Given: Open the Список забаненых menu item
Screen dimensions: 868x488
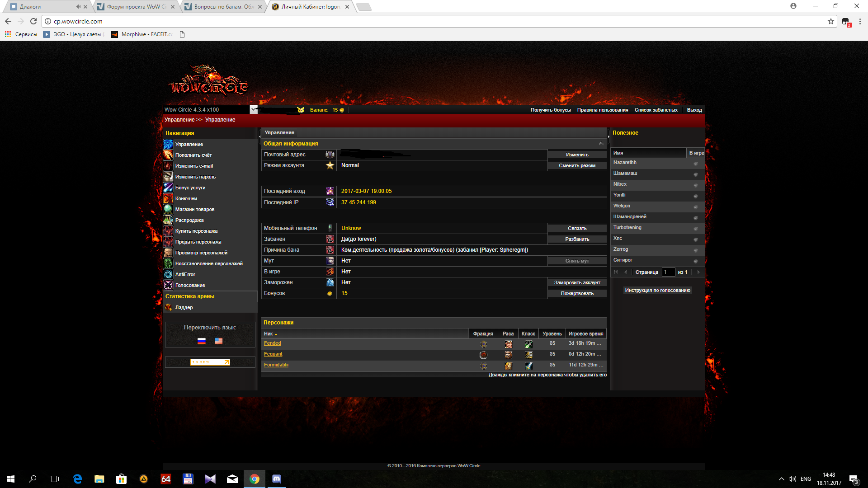Looking at the screenshot, I should [x=656, y=110].
